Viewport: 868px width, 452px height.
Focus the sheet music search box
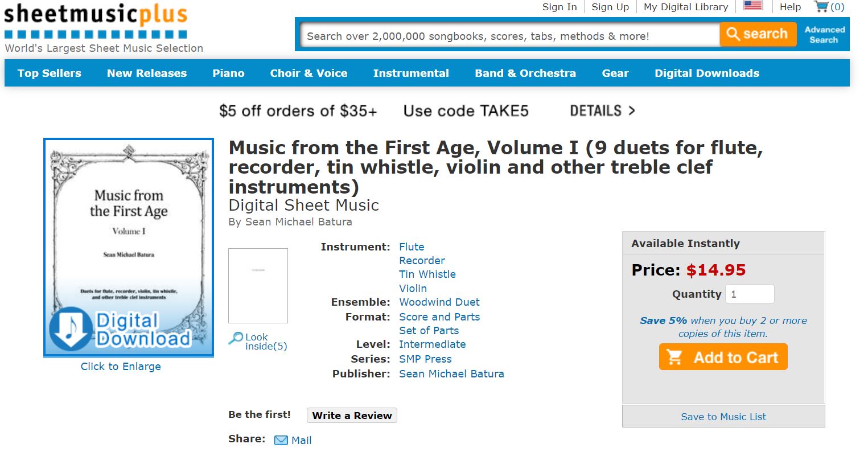[x=509, y=36]
